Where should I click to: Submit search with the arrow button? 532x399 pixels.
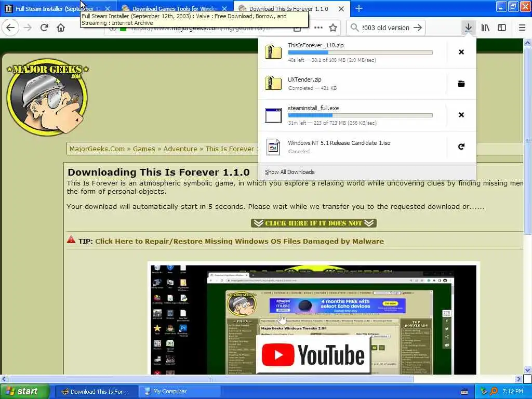pos(418,28)
